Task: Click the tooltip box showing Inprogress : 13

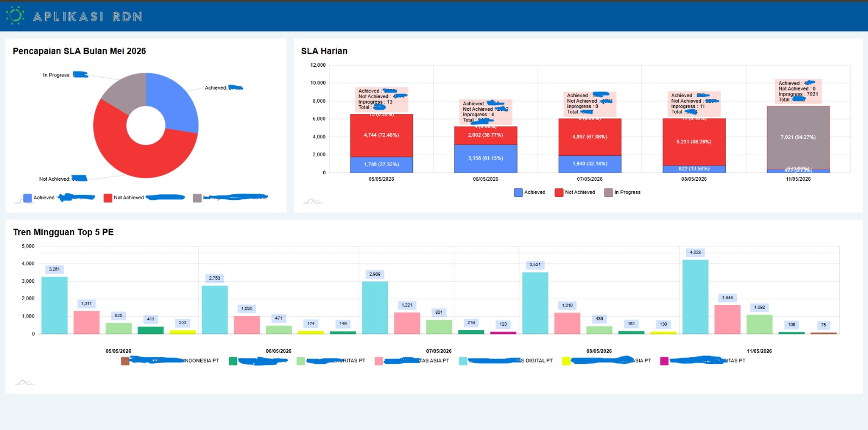Action: (x=382, y=99)
